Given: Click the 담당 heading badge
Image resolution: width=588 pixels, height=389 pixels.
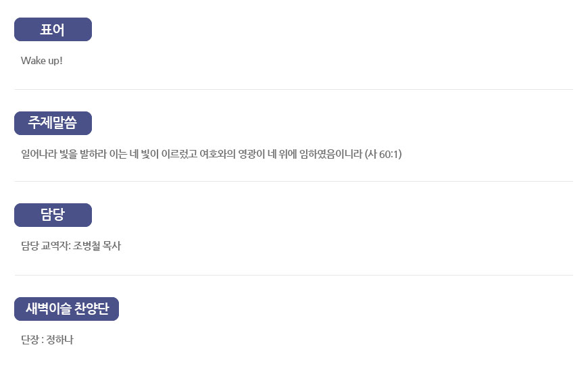Looking at the screenshot, I should [x=53, y=215].
